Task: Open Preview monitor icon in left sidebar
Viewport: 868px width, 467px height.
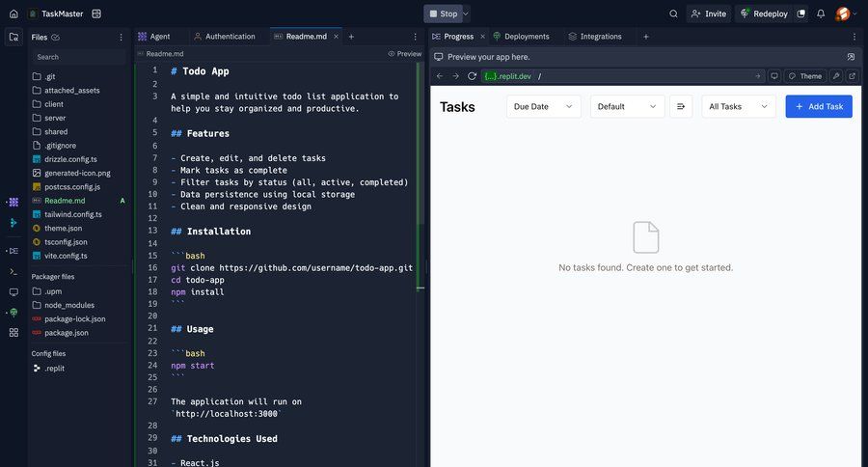Action: (14, 292)
